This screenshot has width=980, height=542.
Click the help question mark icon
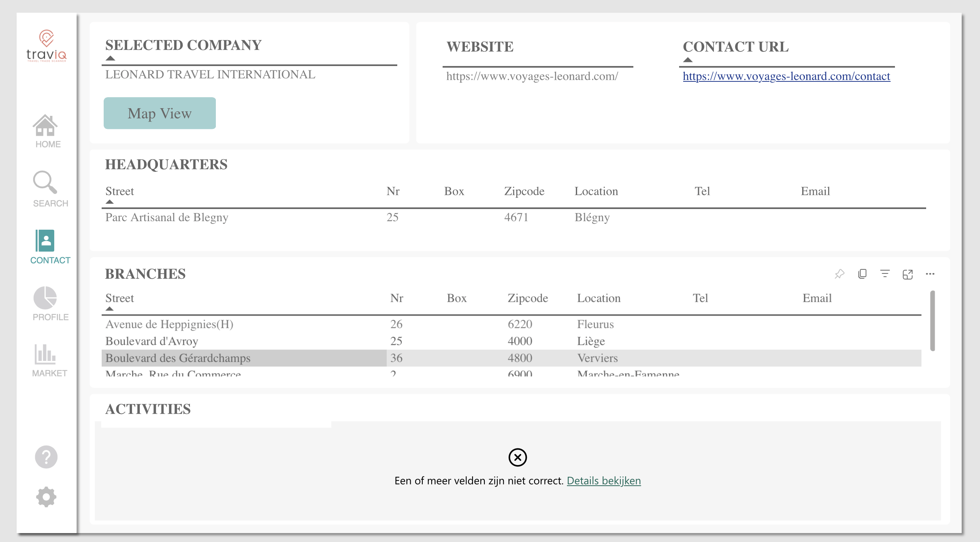(46, 457)
